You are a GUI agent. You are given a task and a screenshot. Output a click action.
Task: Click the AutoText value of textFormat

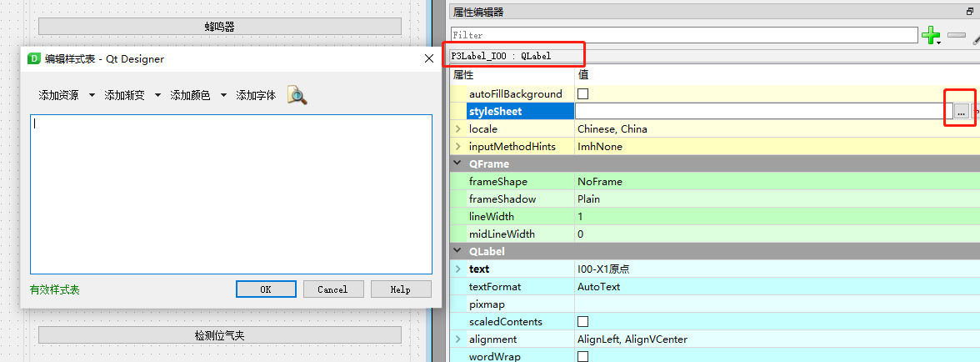[598, 286]
